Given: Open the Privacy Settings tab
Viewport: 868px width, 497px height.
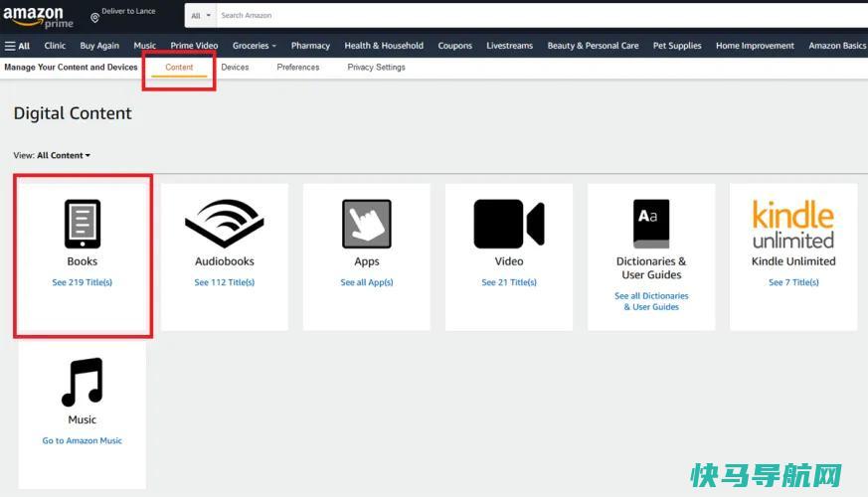Looking at the screenshot, I should click(377, 67).
